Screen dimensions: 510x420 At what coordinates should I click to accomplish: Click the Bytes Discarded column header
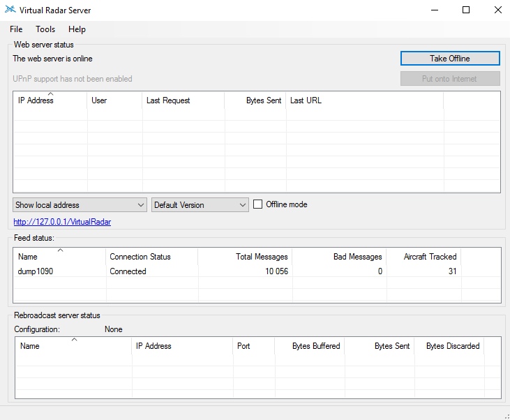[x=449, y=346]
